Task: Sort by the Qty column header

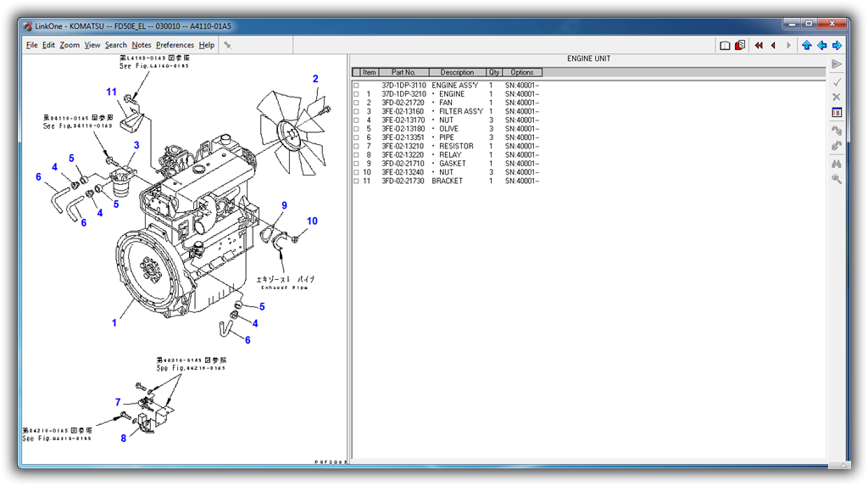Action: [494, 73]
